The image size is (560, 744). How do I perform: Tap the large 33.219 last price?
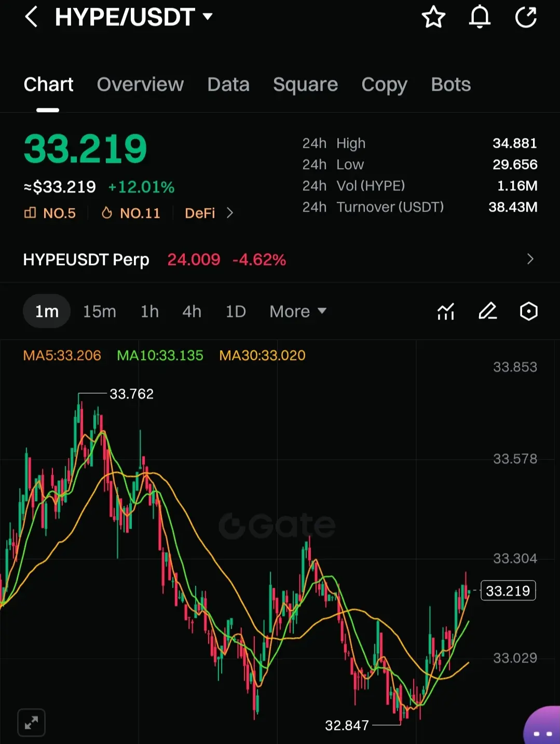coord(86,149)
